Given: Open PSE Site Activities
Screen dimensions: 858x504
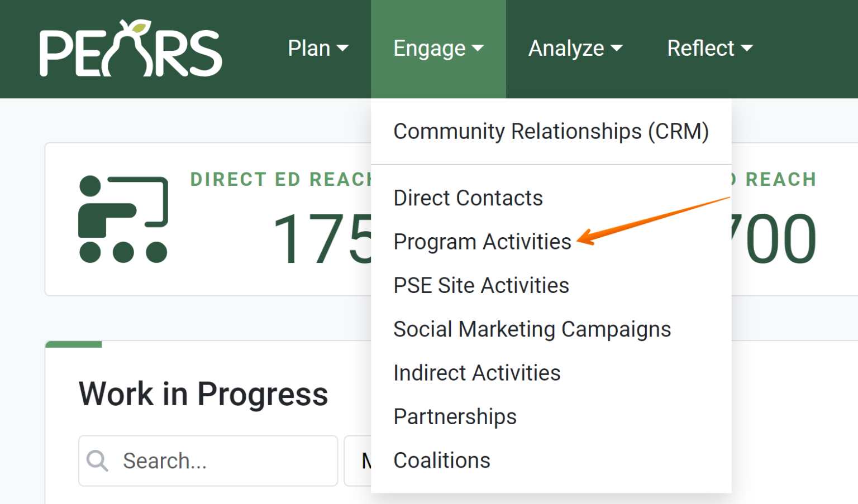Looking at the screenshot, I should point(481,285).
